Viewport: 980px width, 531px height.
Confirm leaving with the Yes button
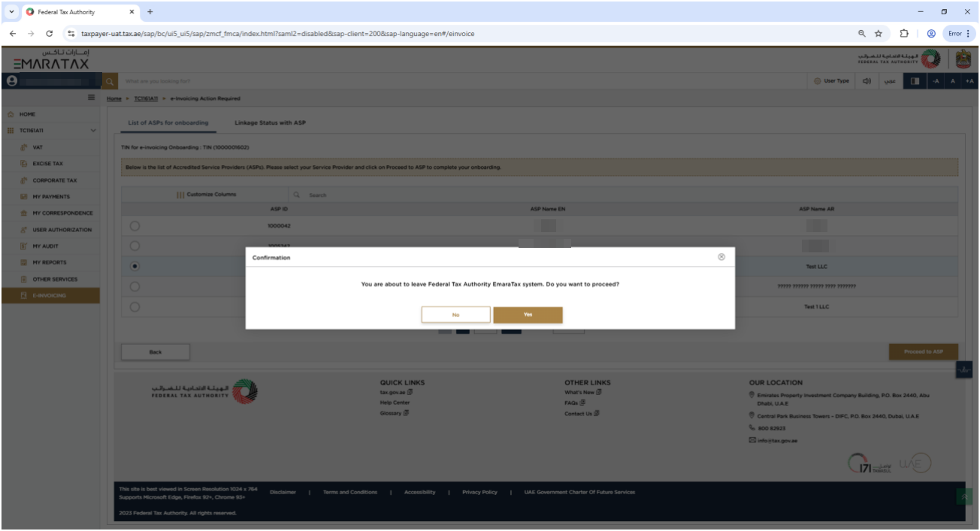pyautogui.click(x=528, y=315)
